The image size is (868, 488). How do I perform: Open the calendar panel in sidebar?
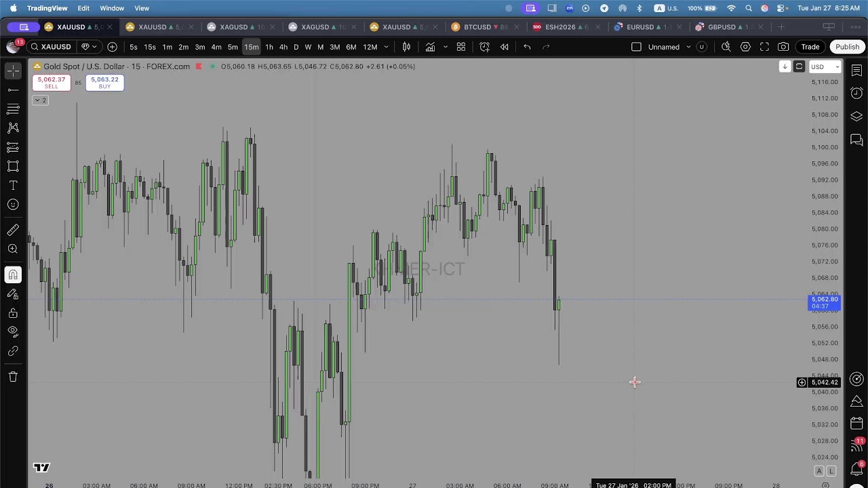click(x=856, y=423)
